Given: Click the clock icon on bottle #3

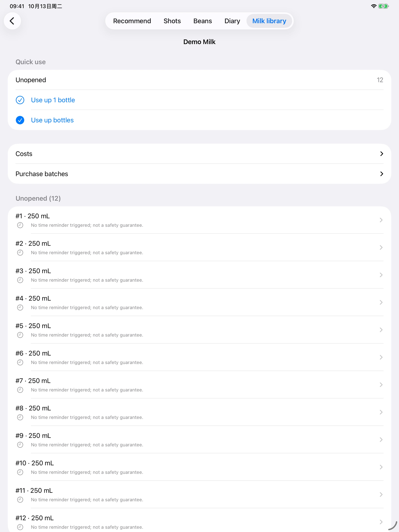Looking at the screenshot, I should click(x=20, y=280).
